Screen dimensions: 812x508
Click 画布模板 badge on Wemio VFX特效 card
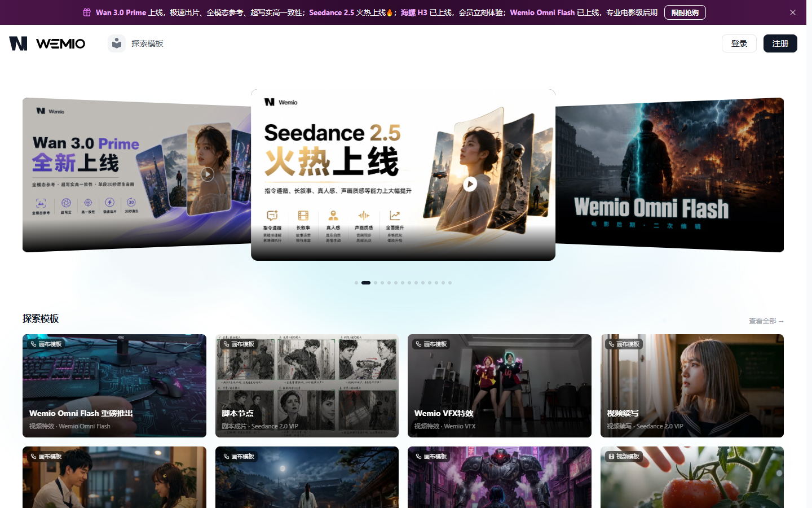coord(431,344)
